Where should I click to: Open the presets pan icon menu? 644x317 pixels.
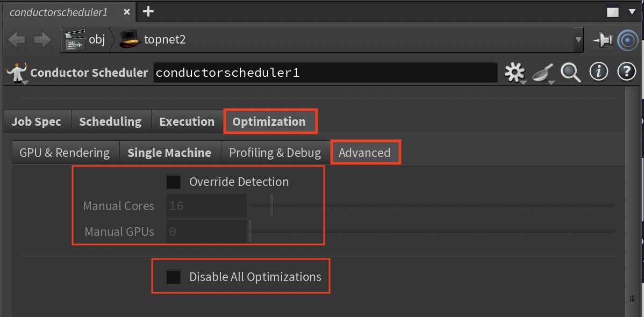pos(543,74)
